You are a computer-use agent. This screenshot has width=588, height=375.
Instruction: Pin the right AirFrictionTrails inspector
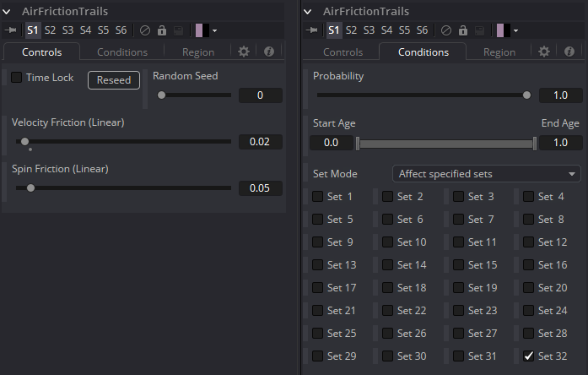click(x=312, y=30)
